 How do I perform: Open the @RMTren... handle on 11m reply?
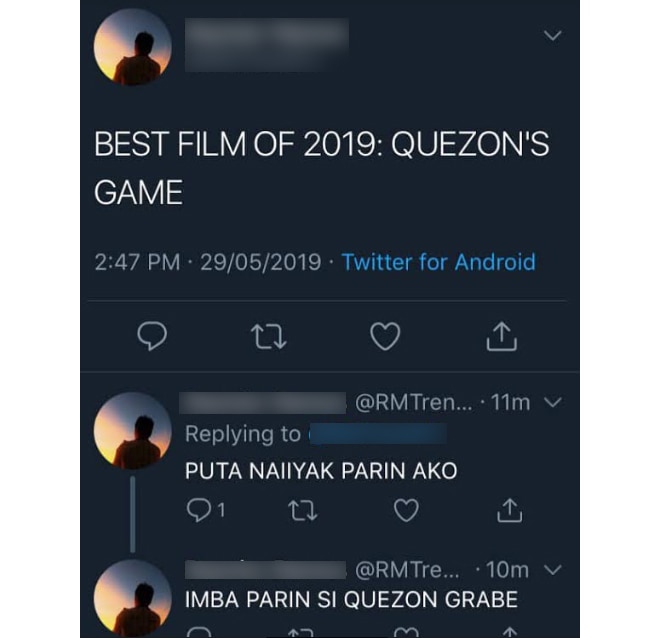click(414, 402)
